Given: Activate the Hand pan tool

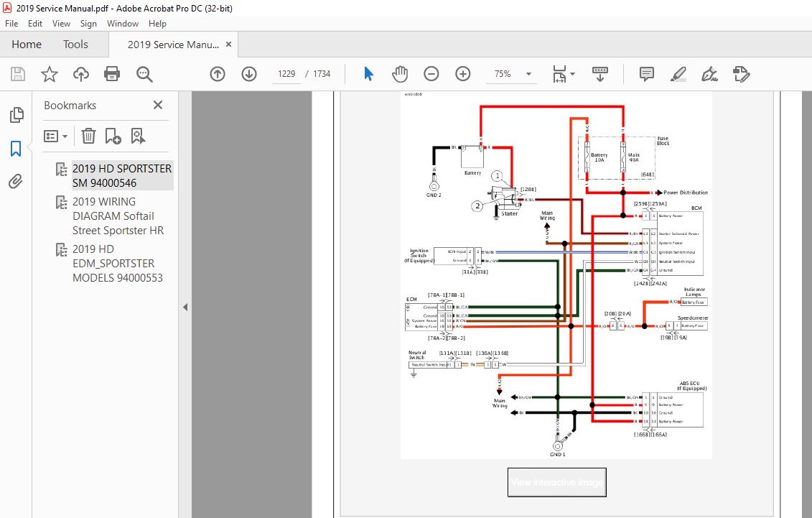Looking at the screenshot, I should tap(400, 74).
